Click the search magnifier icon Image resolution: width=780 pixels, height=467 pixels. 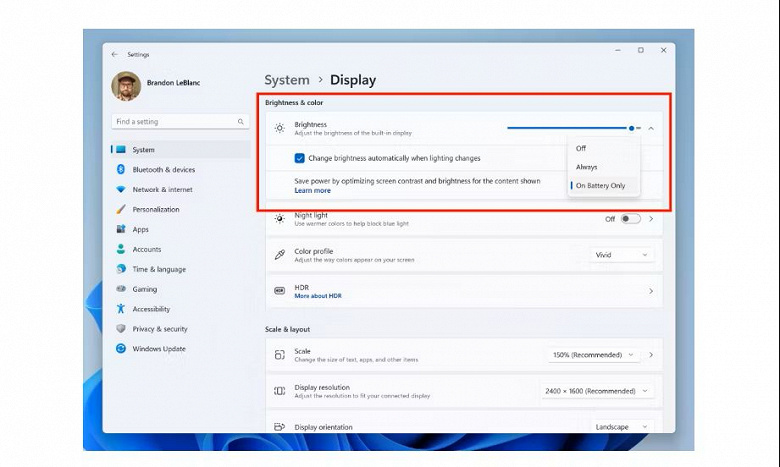point(240,121)
